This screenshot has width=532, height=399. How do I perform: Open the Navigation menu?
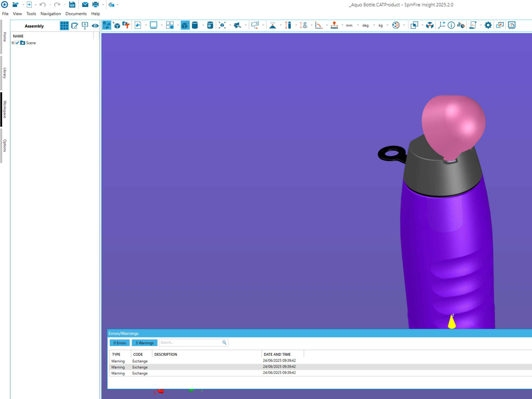[51, 14]
